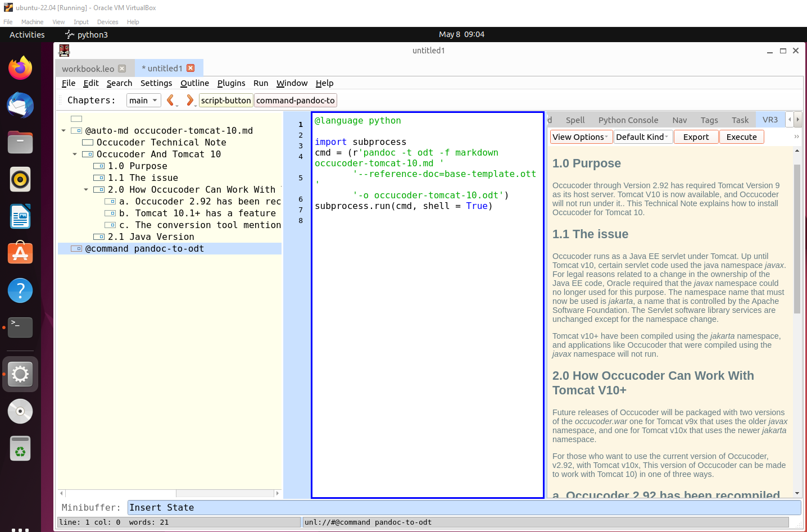Image resolution: width=807 pixels, height=532 pixels.
Task: Launch Terminal from the Ubuntu dock
Action: [20, 327]
